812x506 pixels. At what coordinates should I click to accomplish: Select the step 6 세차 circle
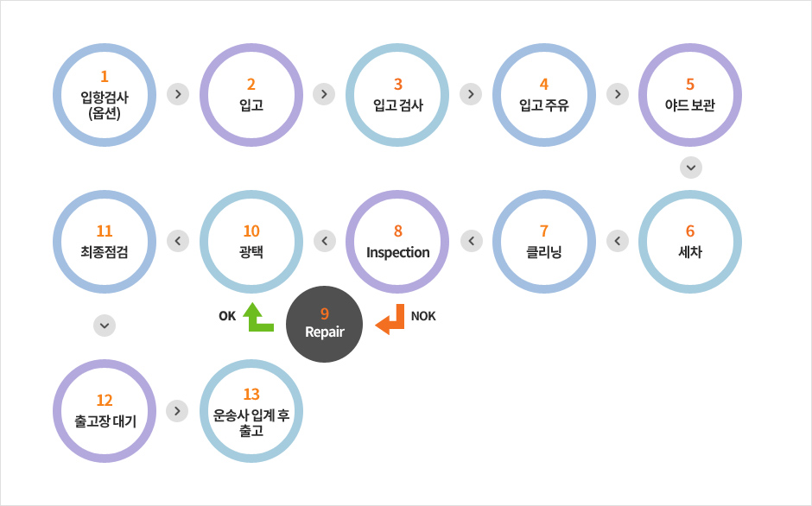(690, 241)
